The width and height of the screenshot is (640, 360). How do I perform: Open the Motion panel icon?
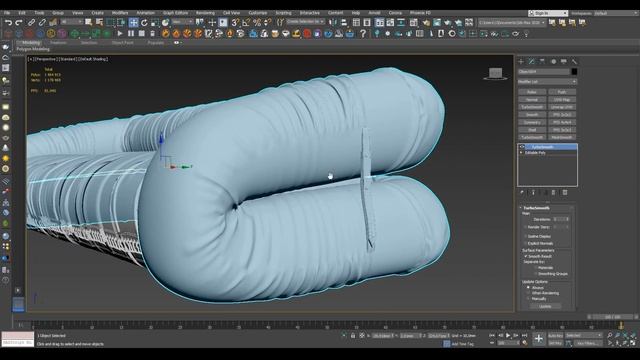pyautogui.click(x=553, y=61)
